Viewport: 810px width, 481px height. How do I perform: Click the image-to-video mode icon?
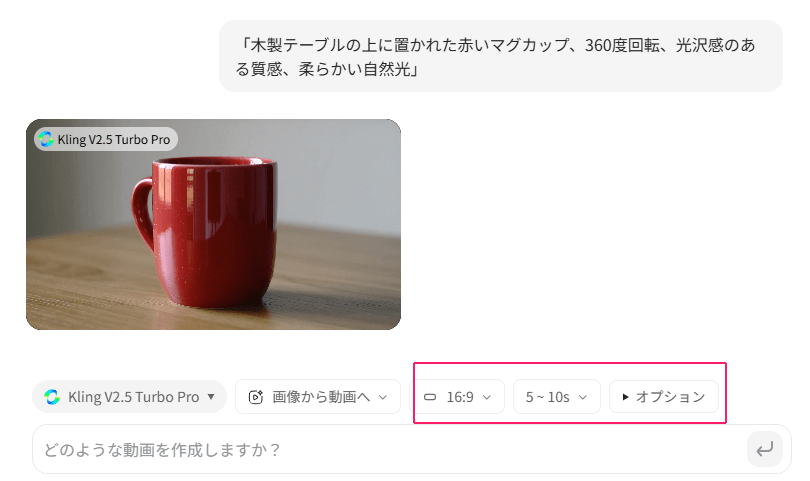[x=256, y=397]
